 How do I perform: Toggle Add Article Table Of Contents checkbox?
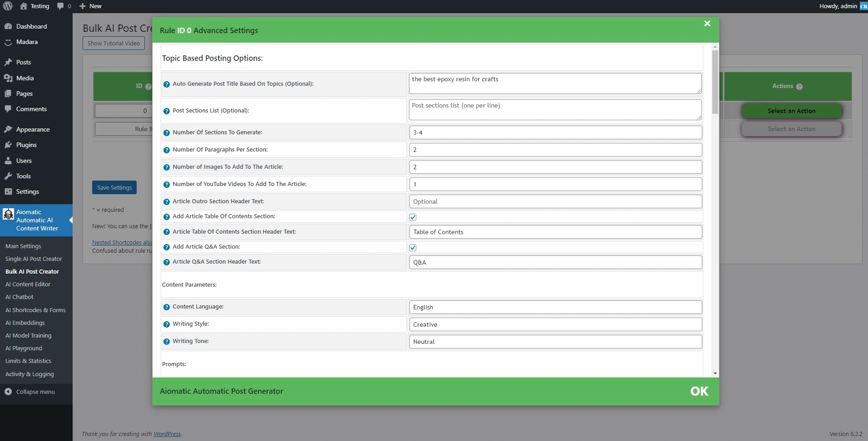point(413,217)
